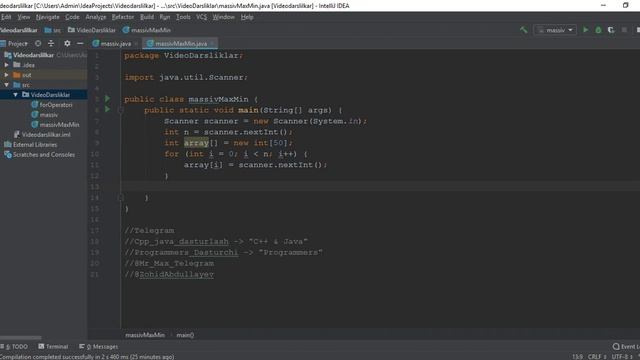Click the run gutter arrow beside main method
This screenshot has width=640, height=360.
click(107, 109)
